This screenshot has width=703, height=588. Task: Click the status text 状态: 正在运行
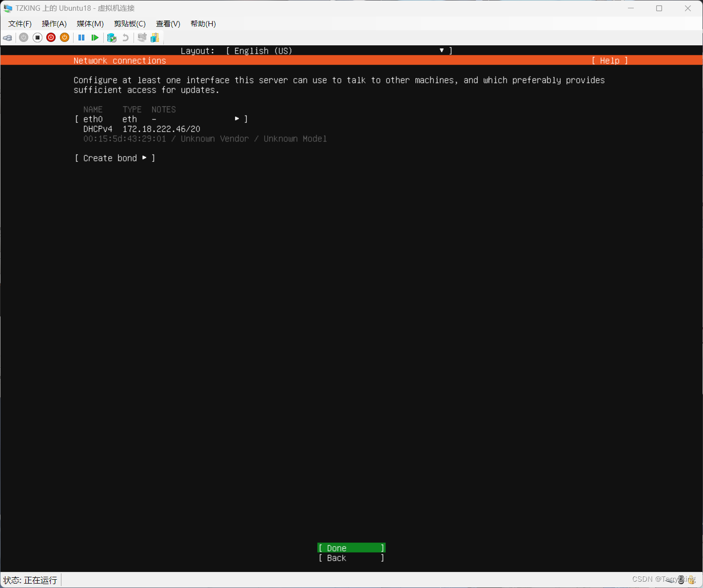(x=30, y=580)
